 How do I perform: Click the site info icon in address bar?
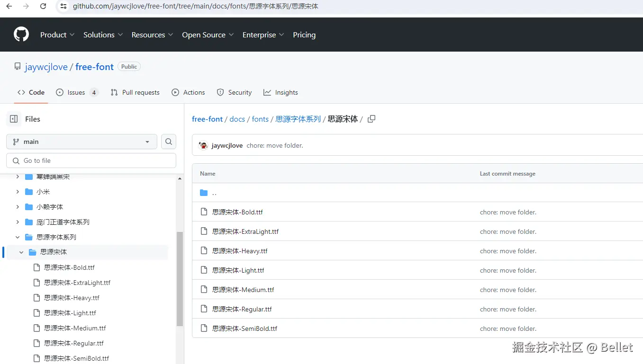63,6
